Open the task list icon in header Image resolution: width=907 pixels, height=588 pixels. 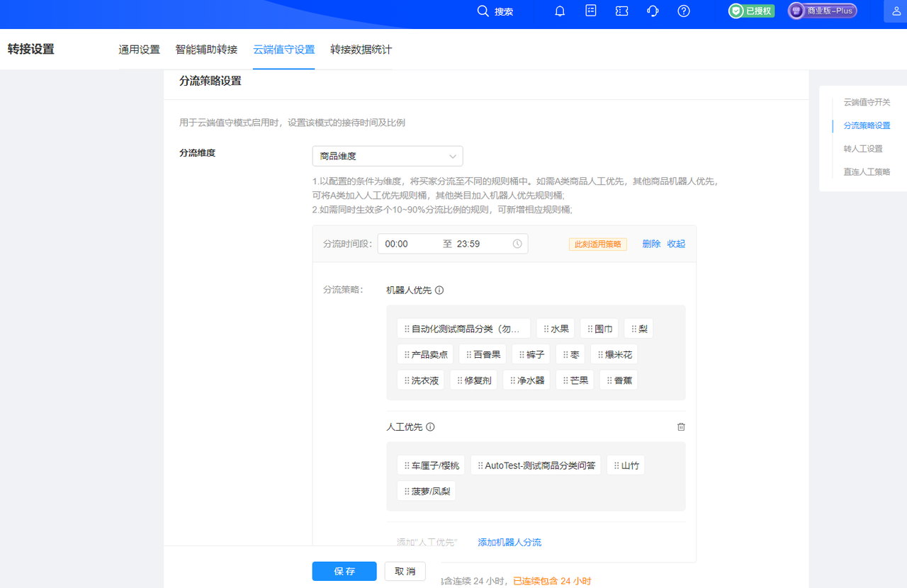(x=591, y=11)
